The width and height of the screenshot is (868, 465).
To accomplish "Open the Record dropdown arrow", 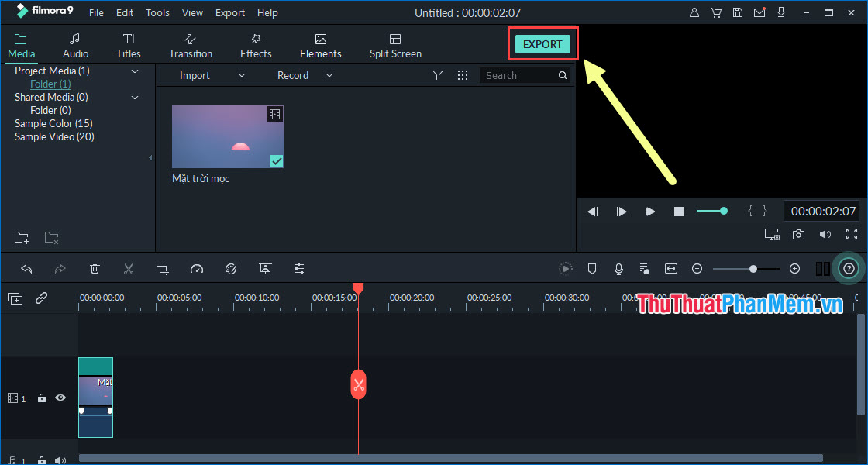I will [x=329, y=75].
